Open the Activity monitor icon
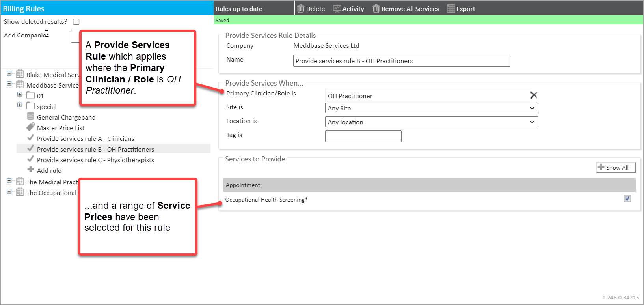644x305 pixels. click(337, 9)
